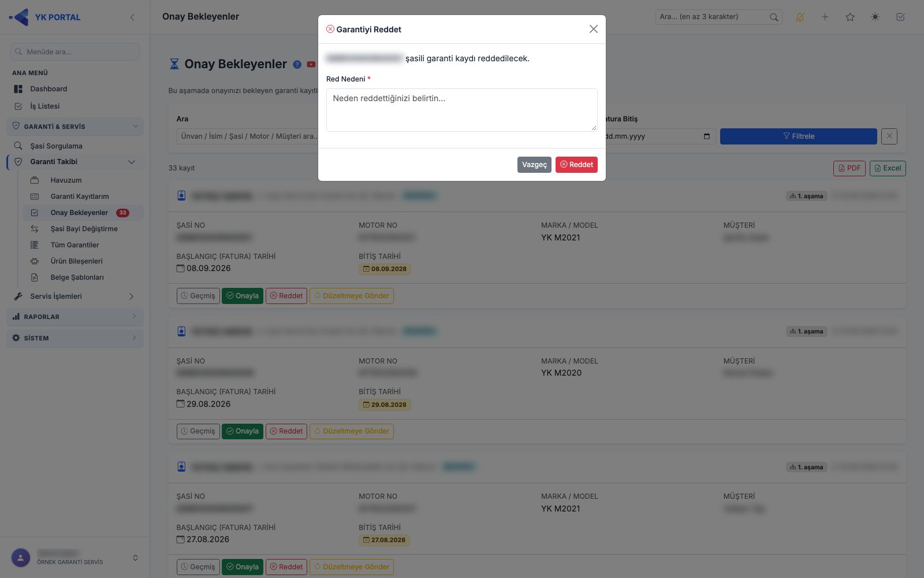This screenshot has width=924, height=578.
Task: Expand the Sistem section
Action: (x=75, y=338)
